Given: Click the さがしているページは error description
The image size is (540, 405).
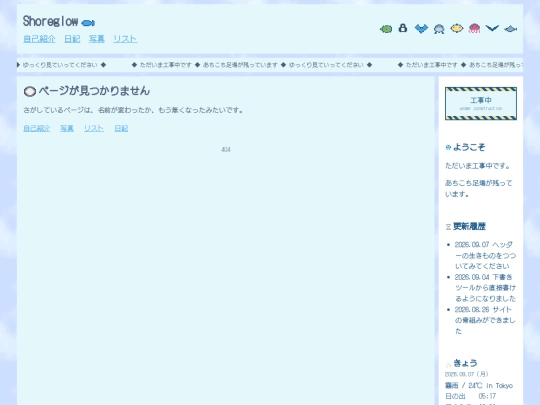Looking at the screenshot, I should coord(134,110).
